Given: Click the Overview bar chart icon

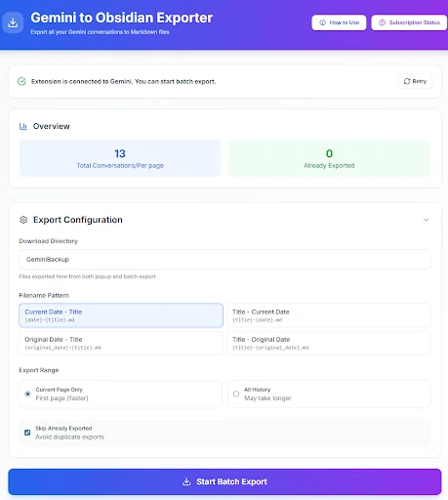Looking at the screenshot, I should (x=23, y=126).
